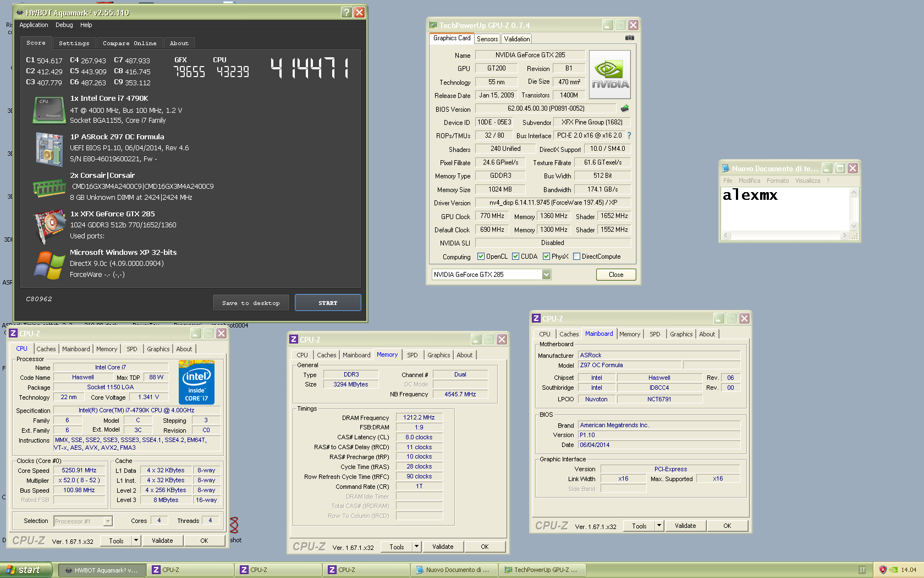
Task: Toggle the OpenCL checkbox in GPU-Z
Action: pyautogui.click(x=481, y=257)
